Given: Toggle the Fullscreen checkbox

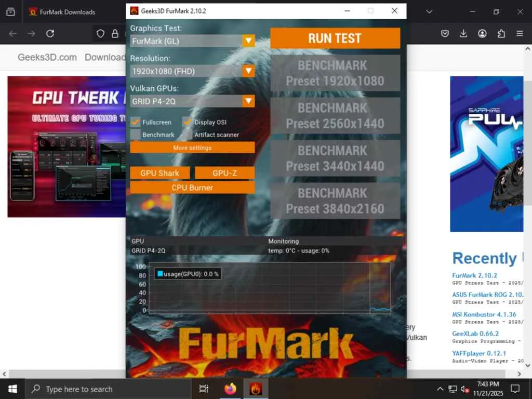Looking at the screenshot, I should [136, 122].
